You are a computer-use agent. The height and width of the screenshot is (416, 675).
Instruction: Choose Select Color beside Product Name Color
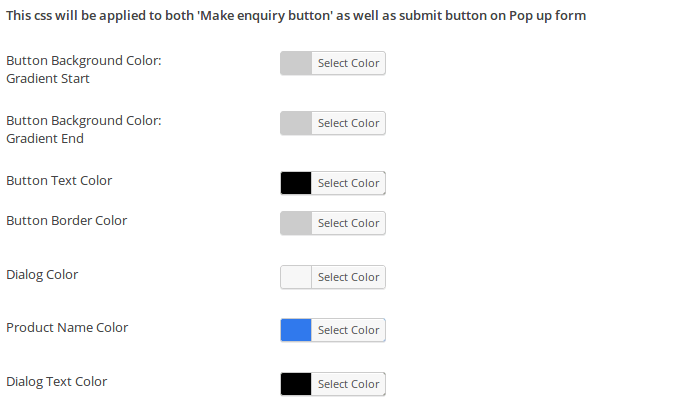[348, 330]
